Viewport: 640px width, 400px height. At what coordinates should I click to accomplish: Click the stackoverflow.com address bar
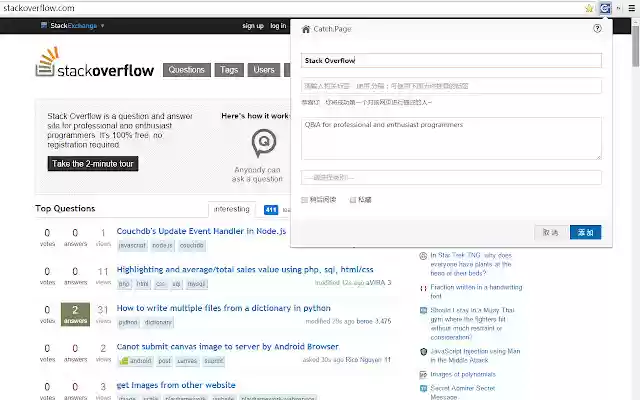tap(292, 8)
